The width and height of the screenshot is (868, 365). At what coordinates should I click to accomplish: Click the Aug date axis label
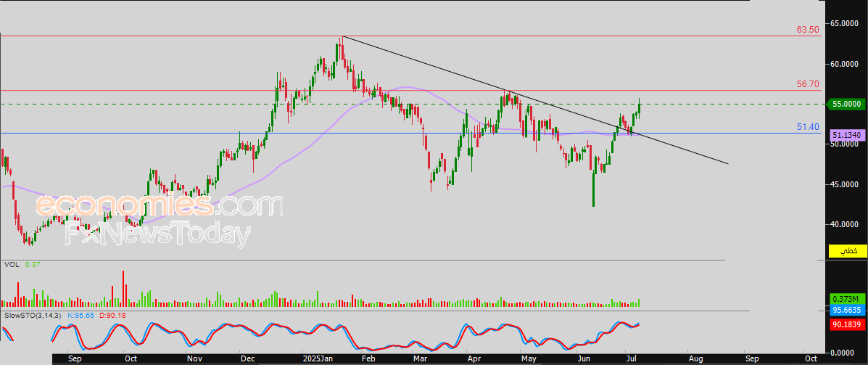pos(696,358)
